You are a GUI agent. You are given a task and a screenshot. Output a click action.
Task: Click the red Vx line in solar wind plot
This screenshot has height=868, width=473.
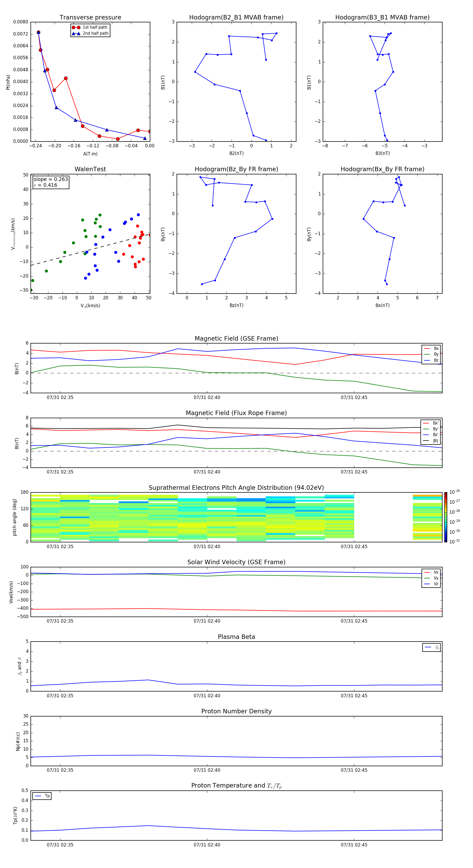click(x=236, y=610)
